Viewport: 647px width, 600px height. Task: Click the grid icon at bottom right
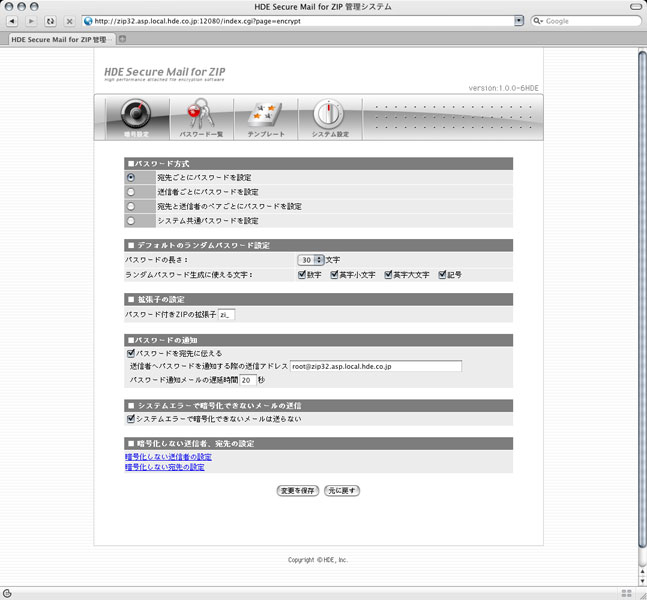(626, 593)
